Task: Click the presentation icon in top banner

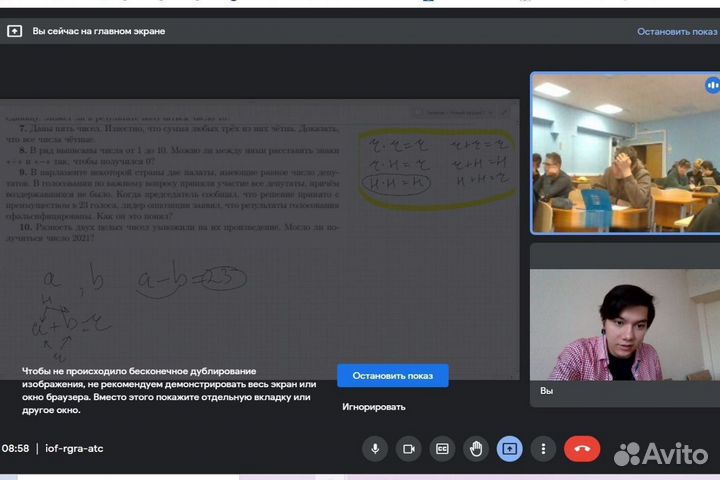Action: pyautogui.click(x=14, y=31)
